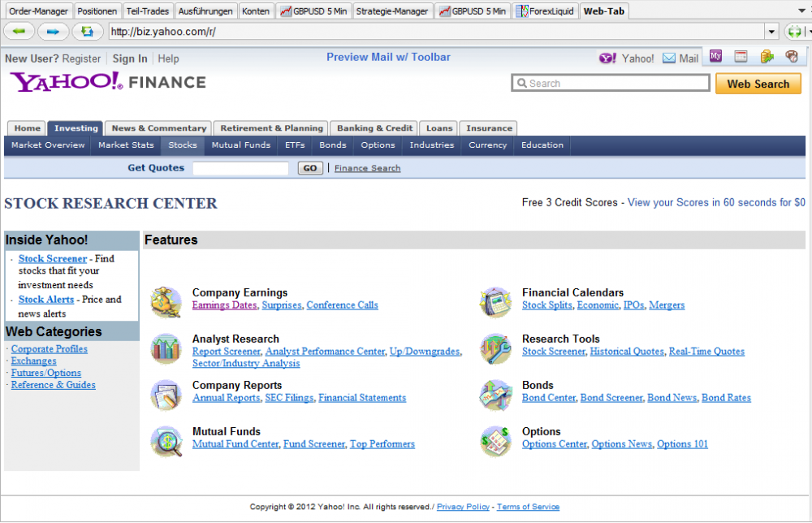Switch to the Order-Manager tab
This screenshot has width=812, height=523.
click(x=38, y=11)
